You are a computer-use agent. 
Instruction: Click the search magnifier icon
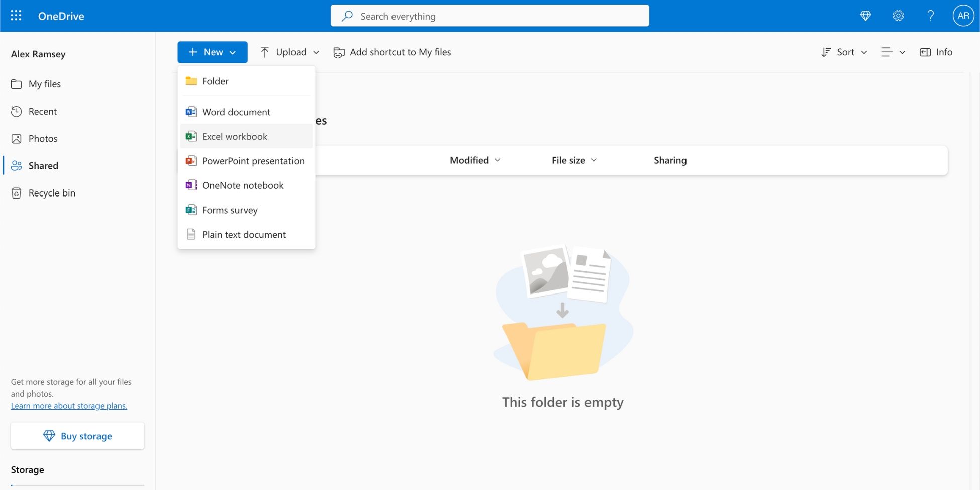coord(347,16)
